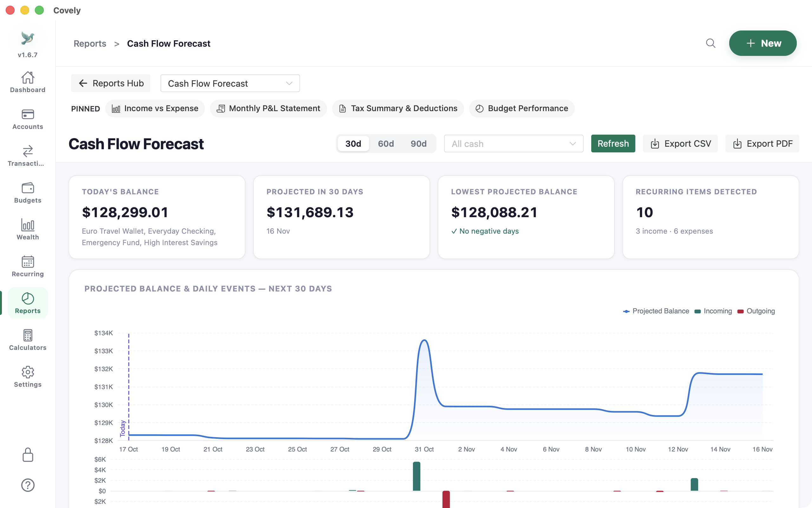Viewport: 812px width, 508px height.
Task: Export the forecast as PDF
Action: [x=762, y=144]
